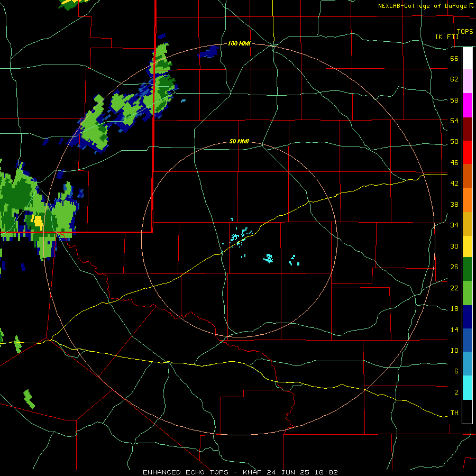
Task: Click the bright red 46-50 kft swatch
Action: (467, 152)
